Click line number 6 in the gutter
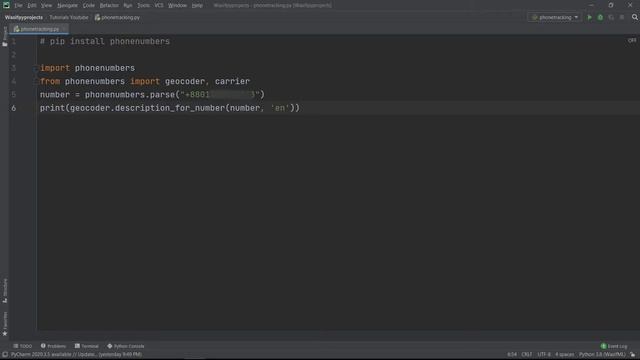Image resolution: width=640 pixels, height=360 pixels. [x=14, y=108]
